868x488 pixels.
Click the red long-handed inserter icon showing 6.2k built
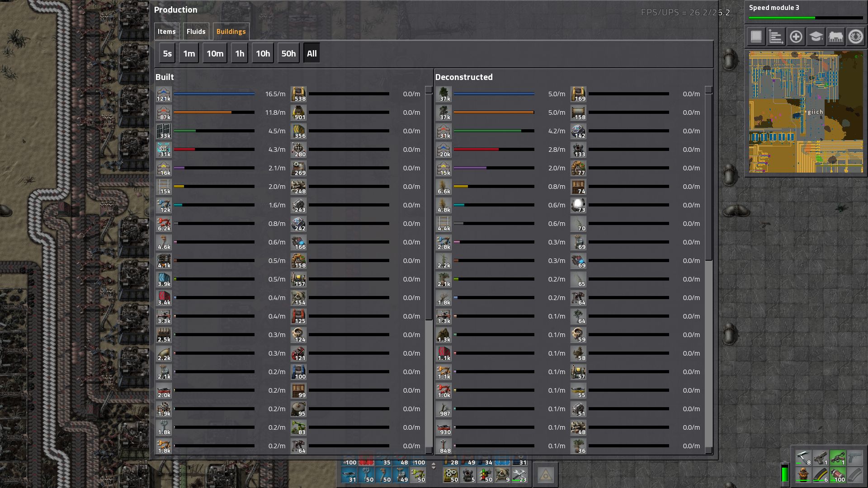pyautogui.click(x=164, y=224)
